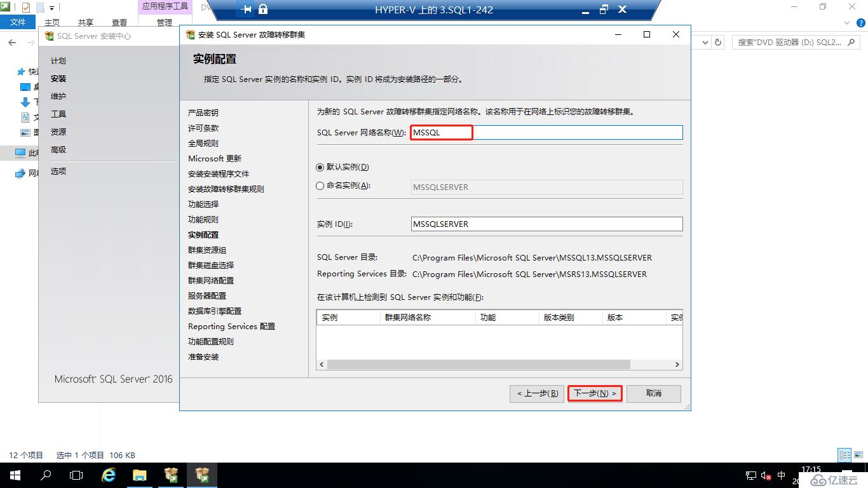Image resolution: width=868 pixels, height=488 pixels.
Task: Click 服务器配置 step in setup list
Action: [207, 296]
